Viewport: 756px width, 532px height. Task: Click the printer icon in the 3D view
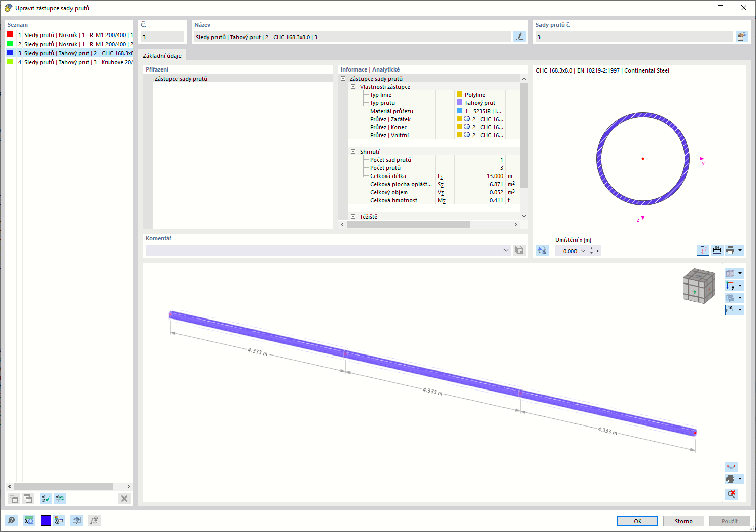[x=730, y=479]
